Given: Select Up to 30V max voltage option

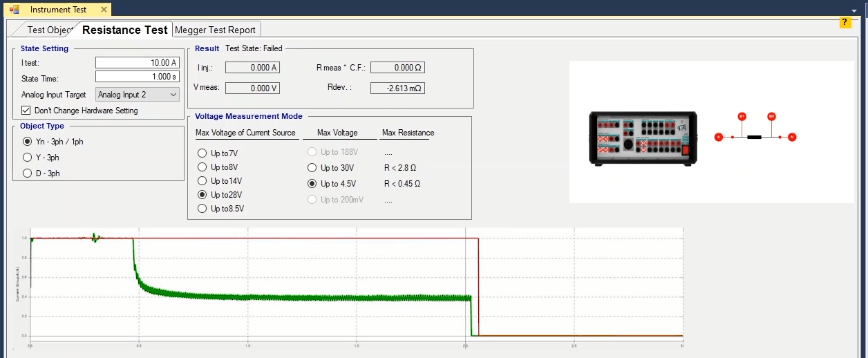Looking at the screenshot, I should point(312,168).
